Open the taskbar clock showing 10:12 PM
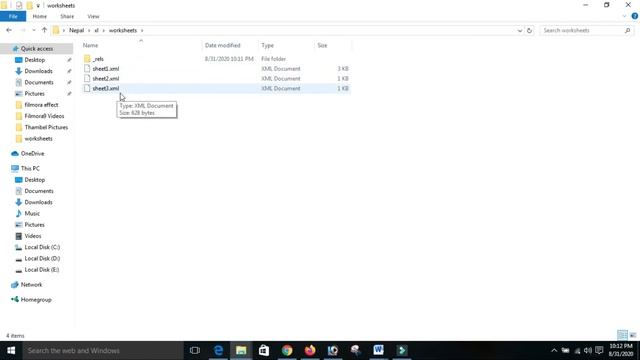The height and width of the screenshot is (360, 640). [x=621, y=350]
